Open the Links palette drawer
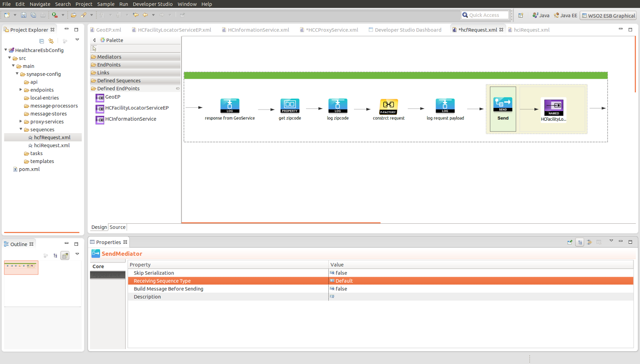 [x=135, y=73]
